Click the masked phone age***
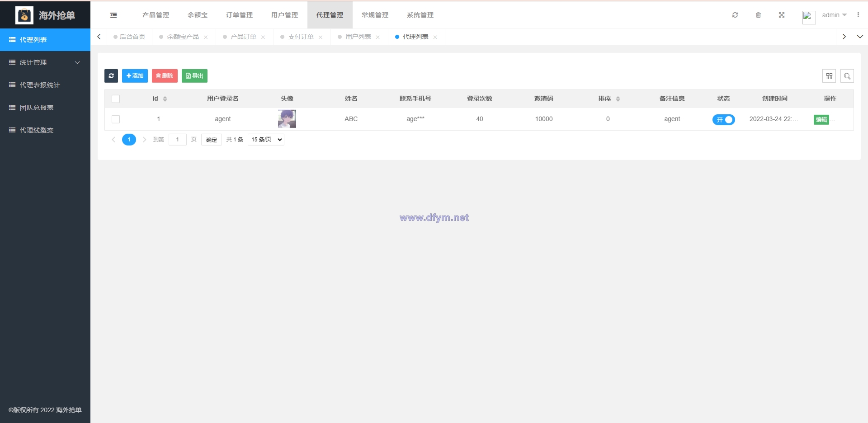The height and width of the screenshot is (423, 868). tap(415, 119)
